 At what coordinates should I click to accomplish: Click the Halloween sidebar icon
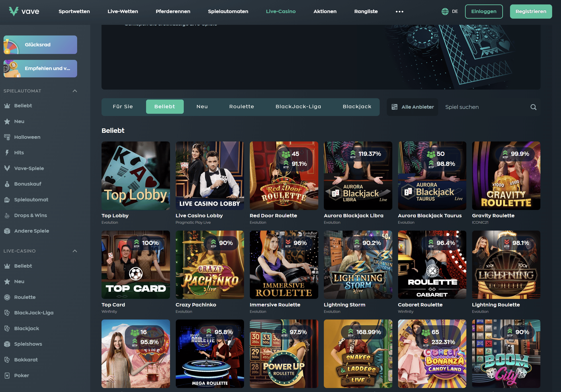tap(7, 137)
